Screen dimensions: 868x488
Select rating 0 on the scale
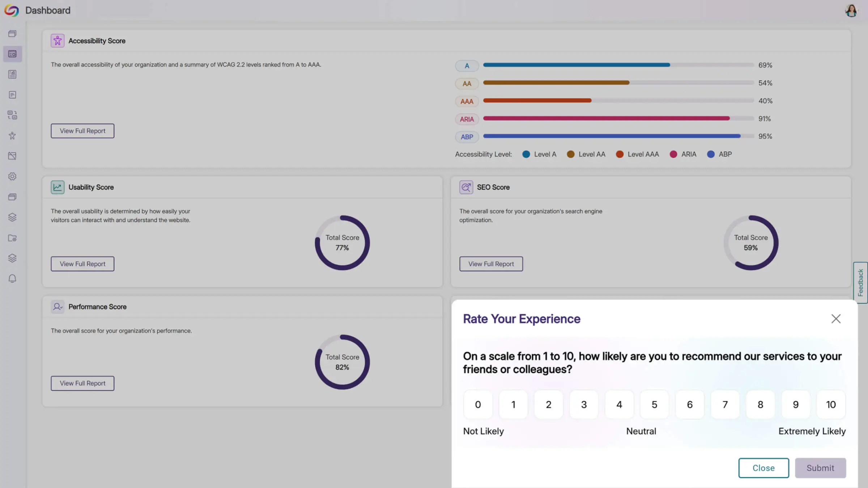coord(478,404)
